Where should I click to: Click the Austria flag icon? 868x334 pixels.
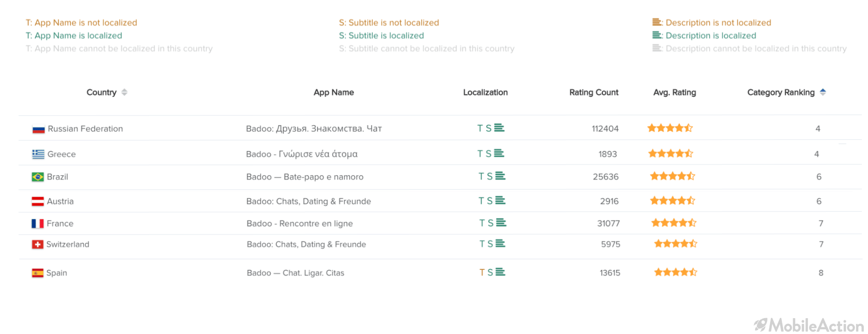click(38, 201)
